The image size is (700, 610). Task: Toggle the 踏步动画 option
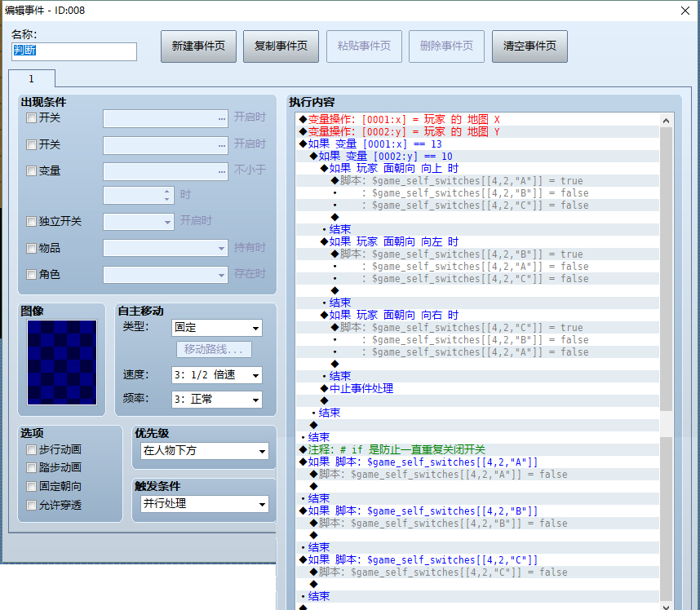pyautogui.click(x=31, y=467)
